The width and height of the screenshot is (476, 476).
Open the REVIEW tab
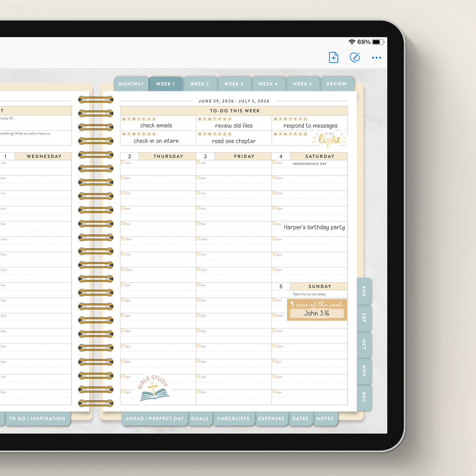pos(336,84)
